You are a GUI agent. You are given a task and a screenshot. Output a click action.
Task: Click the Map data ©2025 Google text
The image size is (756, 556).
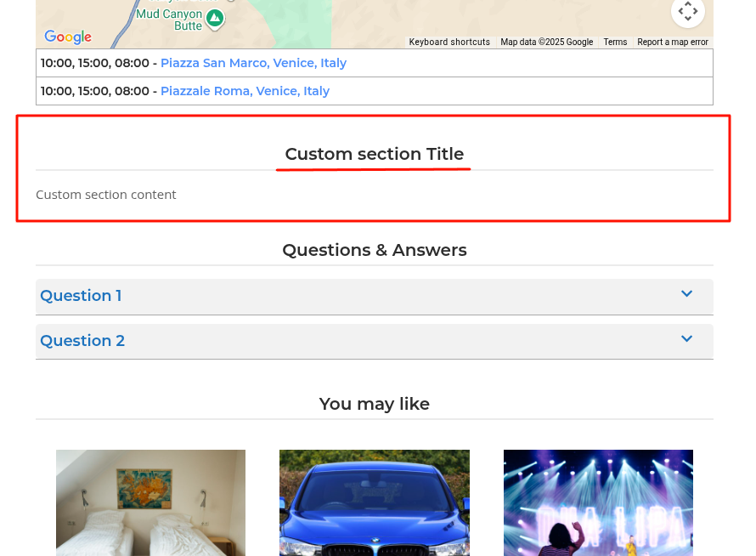pos(546,43)
